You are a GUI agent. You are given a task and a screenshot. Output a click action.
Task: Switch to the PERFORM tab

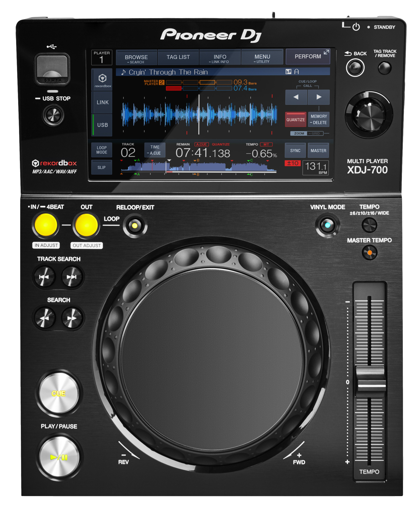[308, 57]
